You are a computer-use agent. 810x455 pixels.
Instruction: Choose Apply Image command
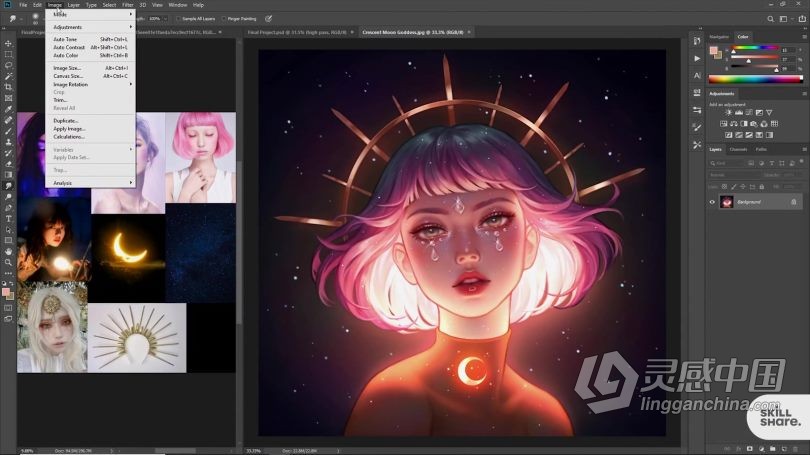[90, 129]
